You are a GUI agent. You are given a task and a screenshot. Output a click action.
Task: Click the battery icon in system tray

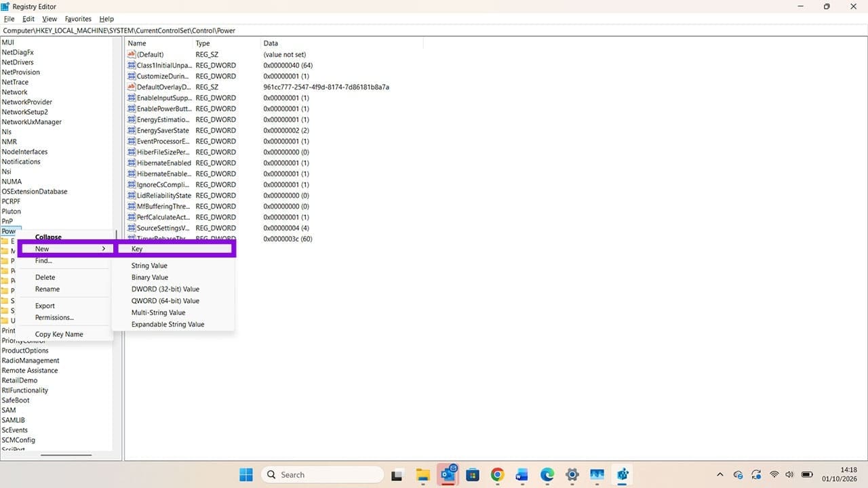(x=808, y=474)
